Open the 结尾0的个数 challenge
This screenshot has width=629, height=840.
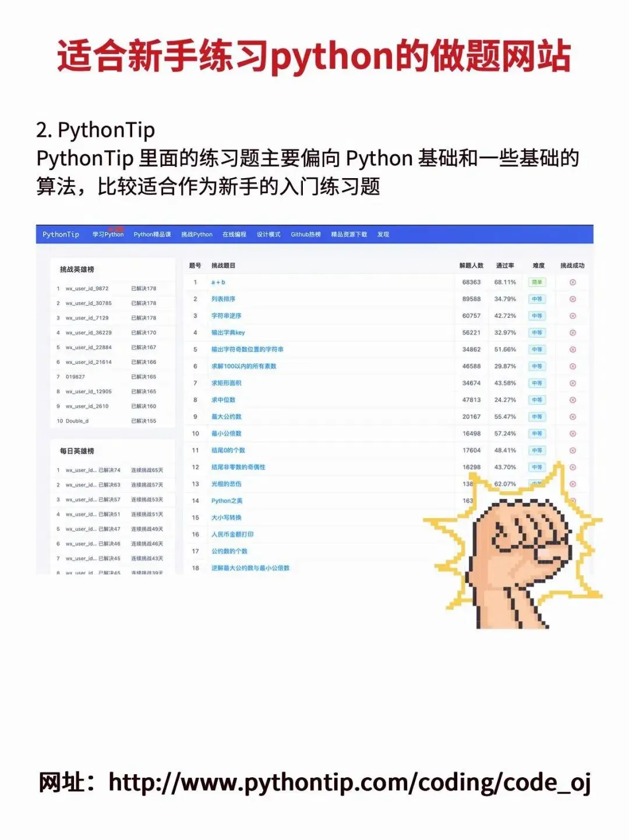pos(228,451)
